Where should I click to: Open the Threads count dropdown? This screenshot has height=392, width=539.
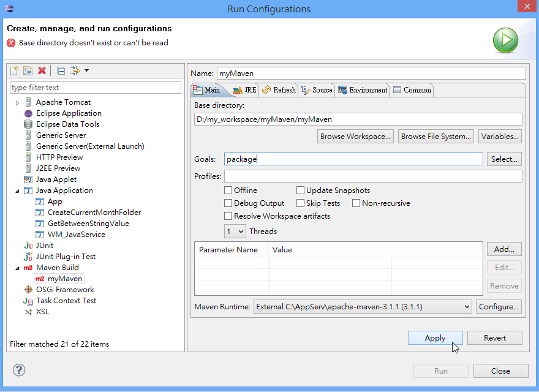235,232
